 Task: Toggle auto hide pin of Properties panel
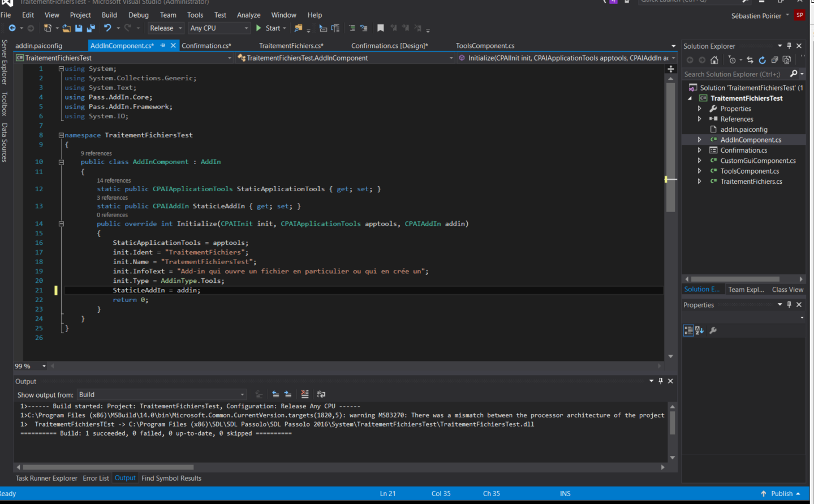coord(789,304)
